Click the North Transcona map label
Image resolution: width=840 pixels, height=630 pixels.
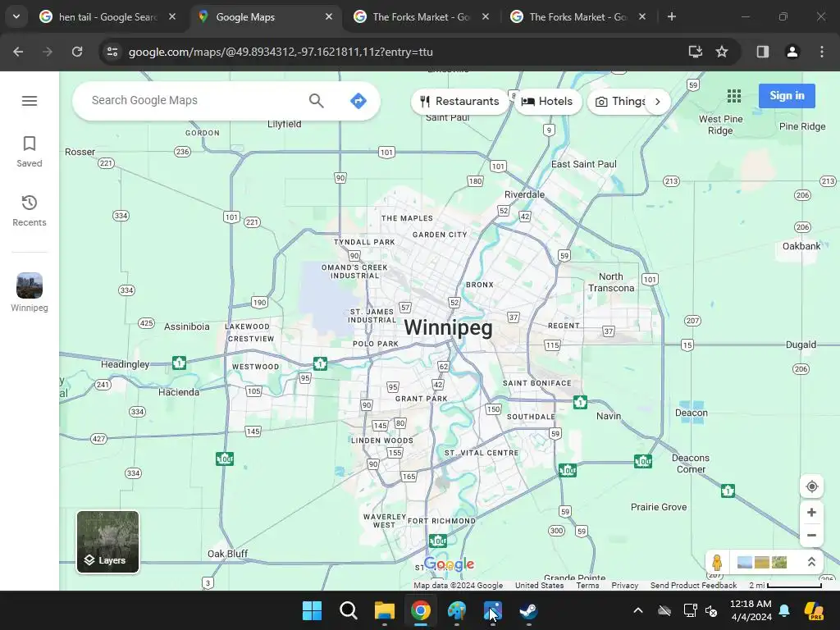610,282
